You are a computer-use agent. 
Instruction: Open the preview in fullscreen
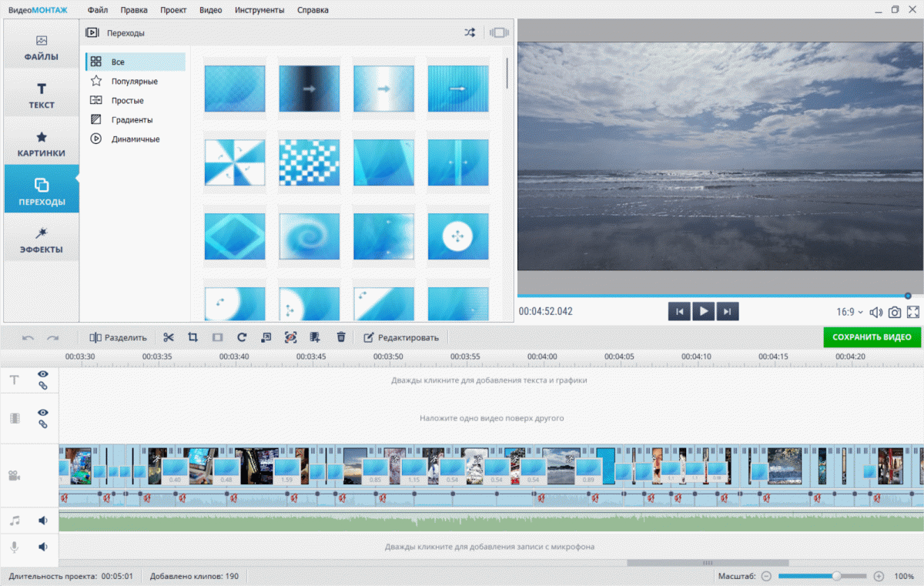point(913,312)
